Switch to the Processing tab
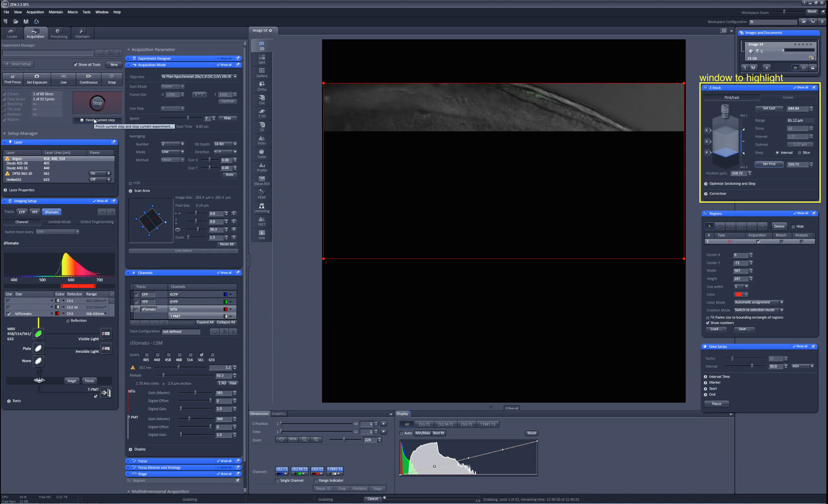 pos(59,33)
